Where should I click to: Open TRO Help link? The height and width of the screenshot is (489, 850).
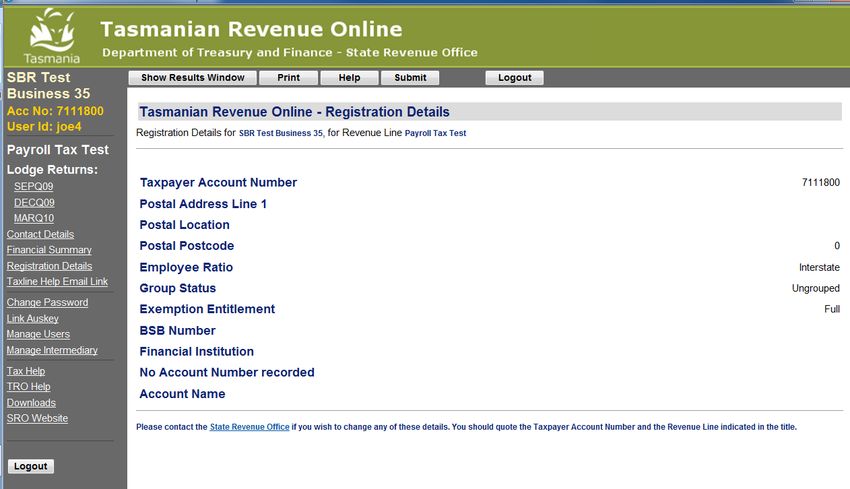(x=28, y=387)
